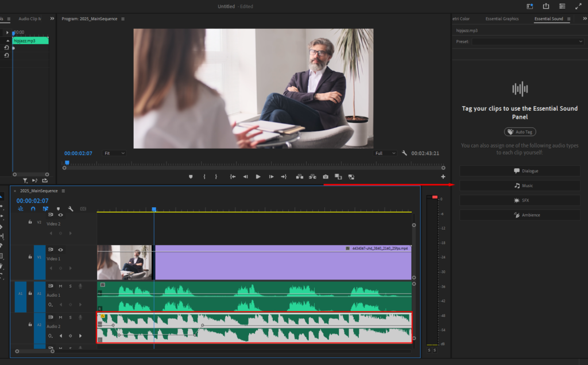Hide the Video 1 track output
This screenshot has width=588, height=365.
[60, 250]
